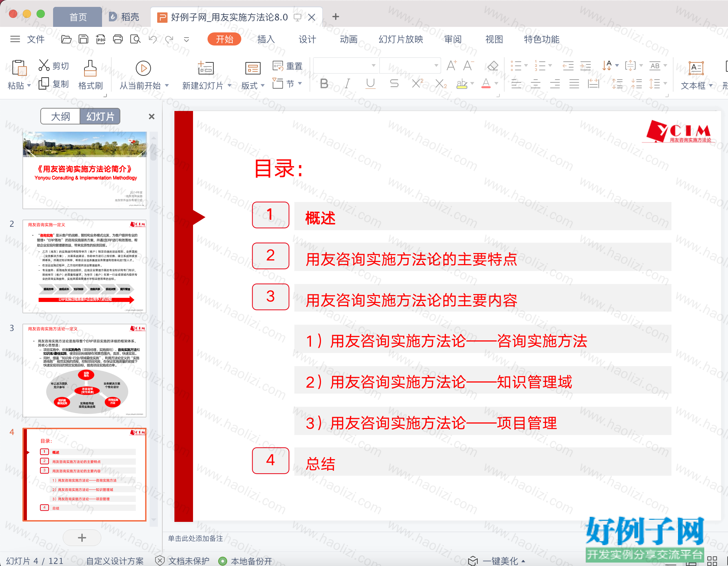This screenshot has width=728, height=566.
Task: Open the bullet list dropdown arrow
Action: [x=526, y=65]
